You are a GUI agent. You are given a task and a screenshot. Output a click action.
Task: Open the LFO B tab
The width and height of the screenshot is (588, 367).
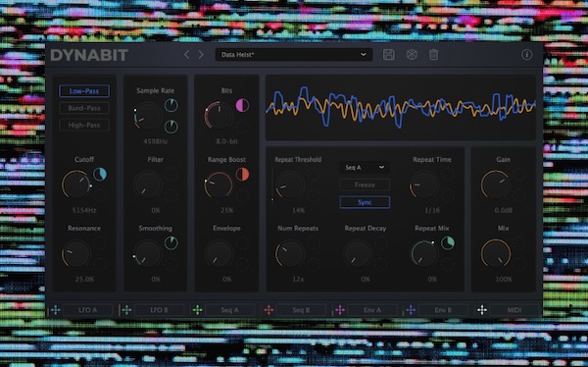(159, 310)
